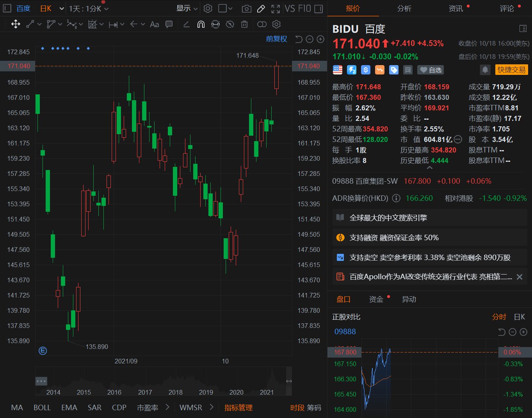Viewport: 532px width, 418px height.
Task: Zoom in chart with the plus circle
Action: 320,39
